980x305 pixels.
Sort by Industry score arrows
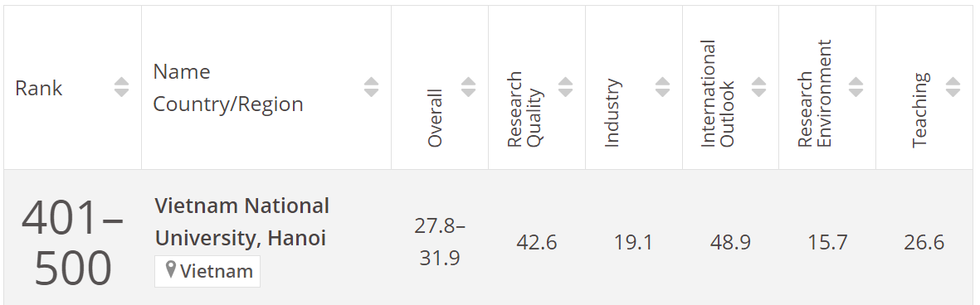[662, 87]
